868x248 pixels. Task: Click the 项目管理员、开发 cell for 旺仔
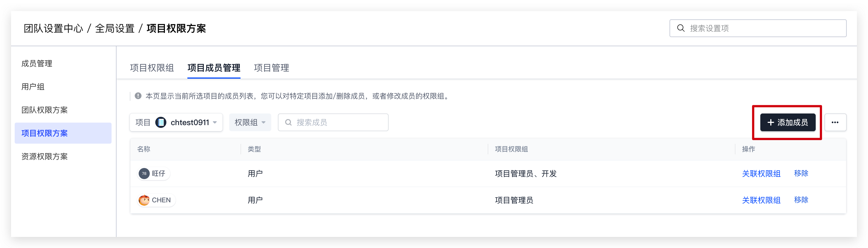(x=526, y=174)
